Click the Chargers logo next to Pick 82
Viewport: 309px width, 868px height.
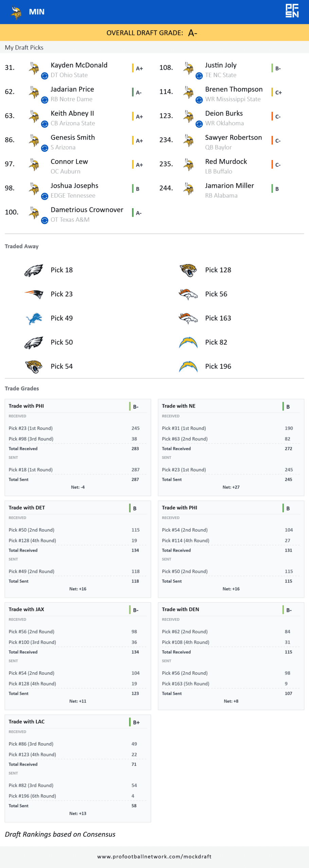point(188,342)
